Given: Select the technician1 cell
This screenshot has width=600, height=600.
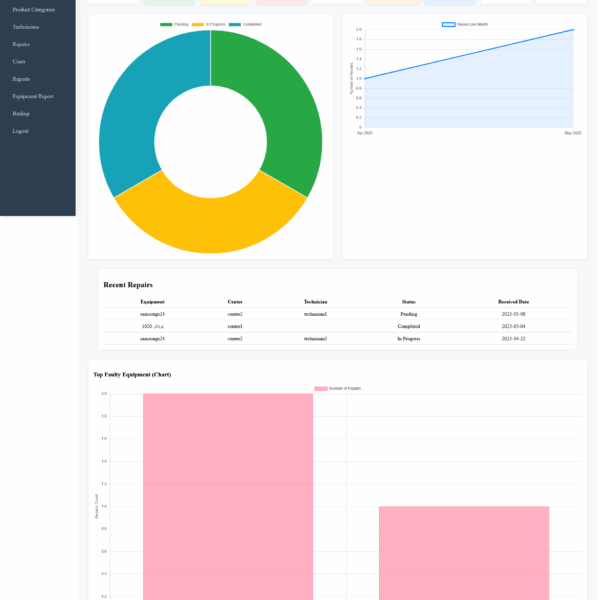Looking at the screenshot, I should (316, 314).
